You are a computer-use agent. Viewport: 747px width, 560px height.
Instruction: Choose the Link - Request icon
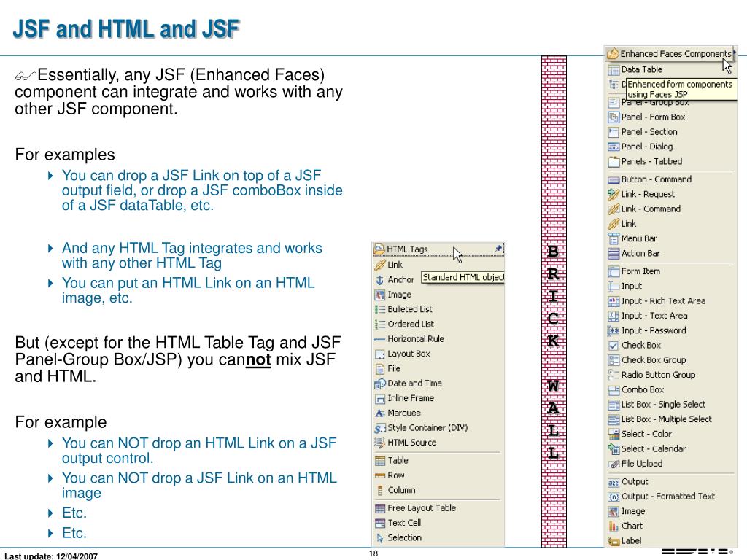[x=614, y=194]
